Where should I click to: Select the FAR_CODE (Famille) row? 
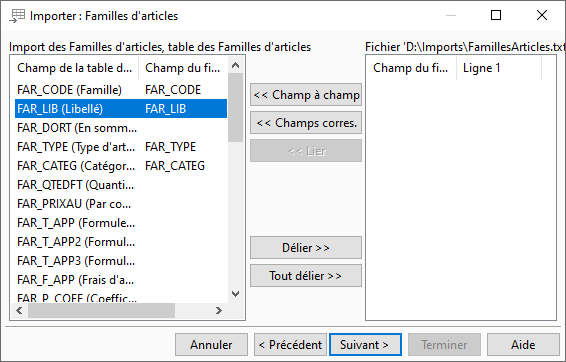(x=121, y=90)
